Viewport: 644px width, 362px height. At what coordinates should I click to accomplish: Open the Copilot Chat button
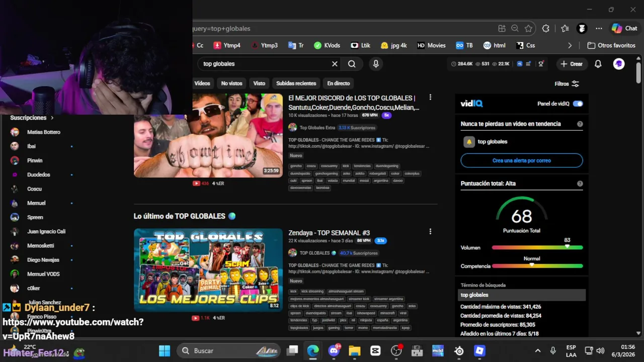point(624,29)
